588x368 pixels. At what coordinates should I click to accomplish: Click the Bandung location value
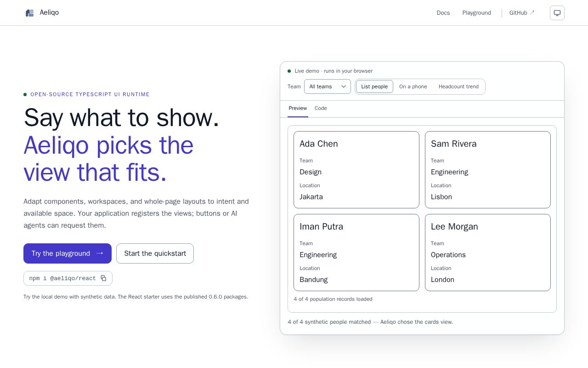tap(314, 280)
